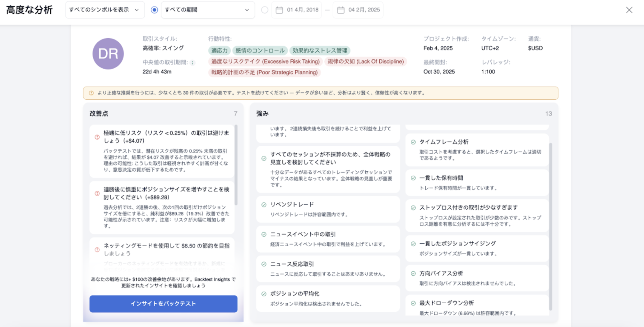The image size is (644, 327).
Task: Click info icon next to 中央値の取引期間
Action: [192, 63]
